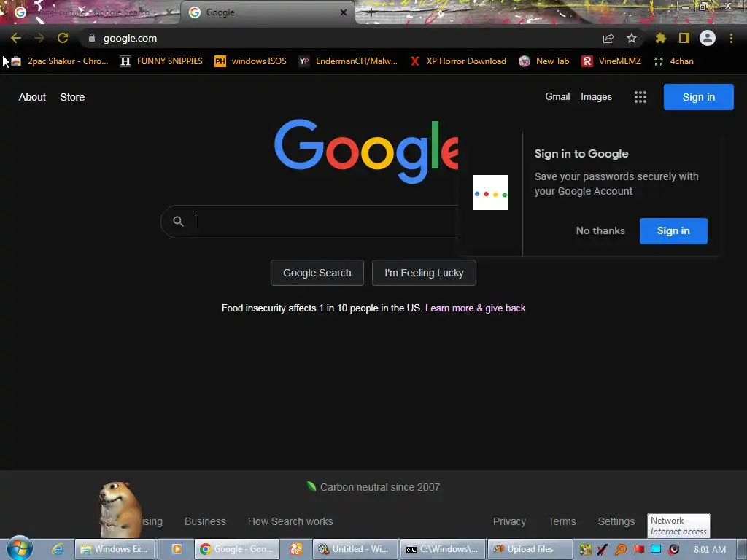Toggle the Chrome side panel icon
Screen dimensions: 747x560
[684, 38]
